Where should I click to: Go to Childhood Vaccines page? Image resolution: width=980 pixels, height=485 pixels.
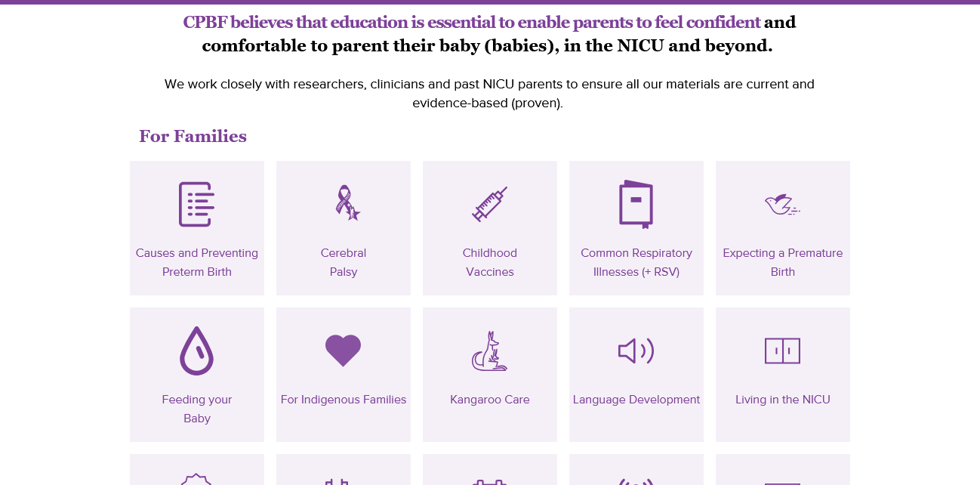click(x=490, y=262)
